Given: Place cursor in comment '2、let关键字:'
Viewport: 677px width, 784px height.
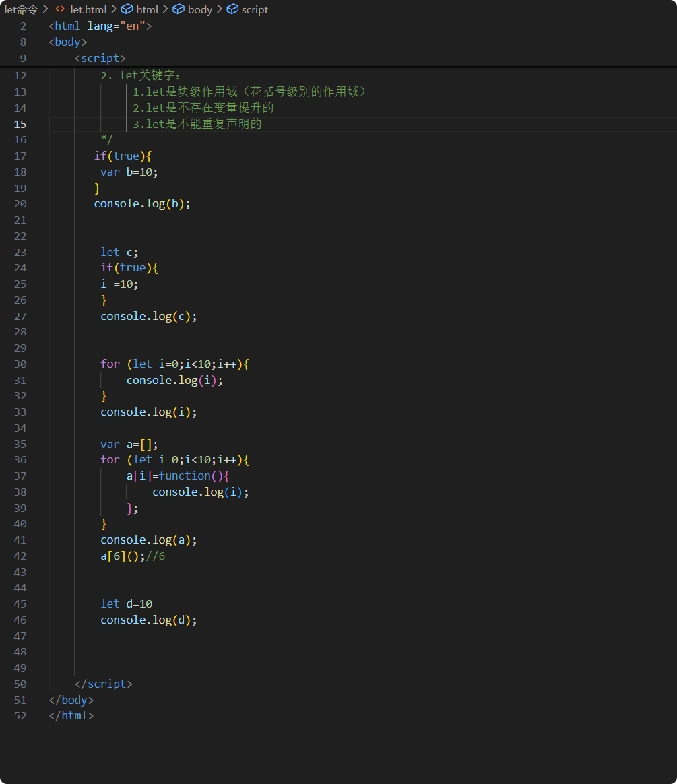Looking at the screenshot, I should [140, 75].
